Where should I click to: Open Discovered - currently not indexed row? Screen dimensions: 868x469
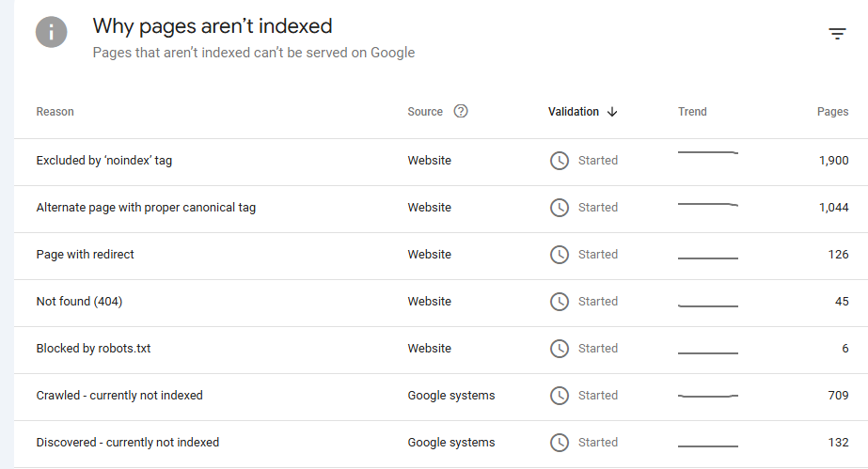pyautogui.click(x=127, y=443)
